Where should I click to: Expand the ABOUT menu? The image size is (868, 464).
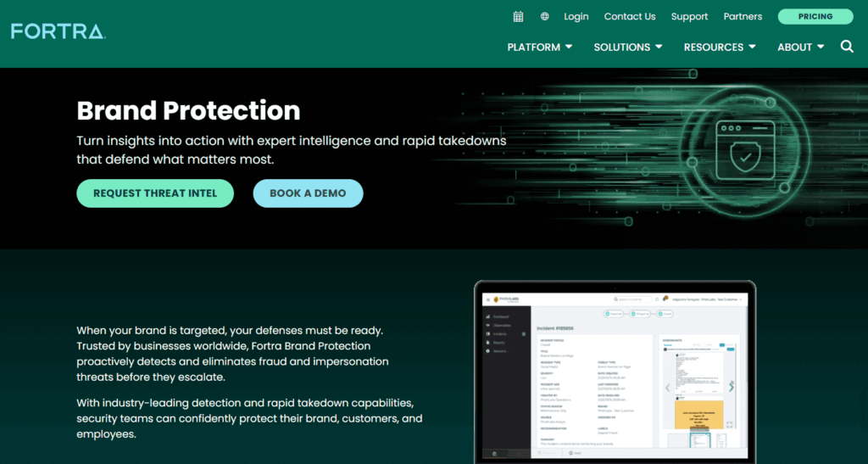[800, 47]
